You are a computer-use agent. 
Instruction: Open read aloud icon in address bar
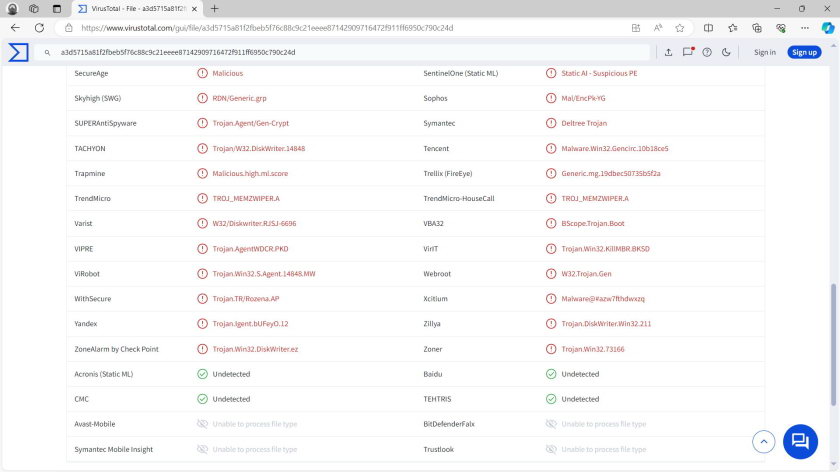click(x=657, y=28)
